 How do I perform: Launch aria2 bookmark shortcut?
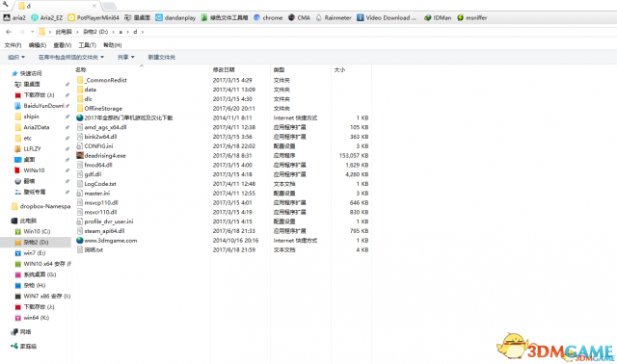(x=14, y=17)
